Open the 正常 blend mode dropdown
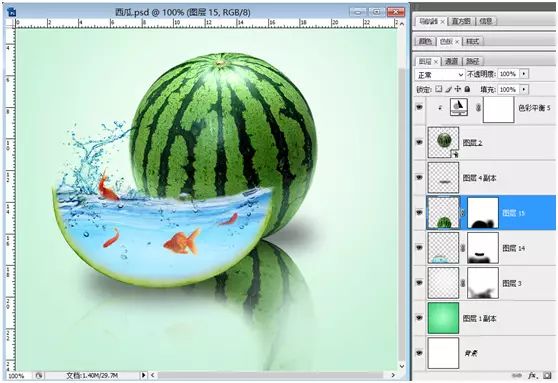558x383 pixels. (440, 74)
